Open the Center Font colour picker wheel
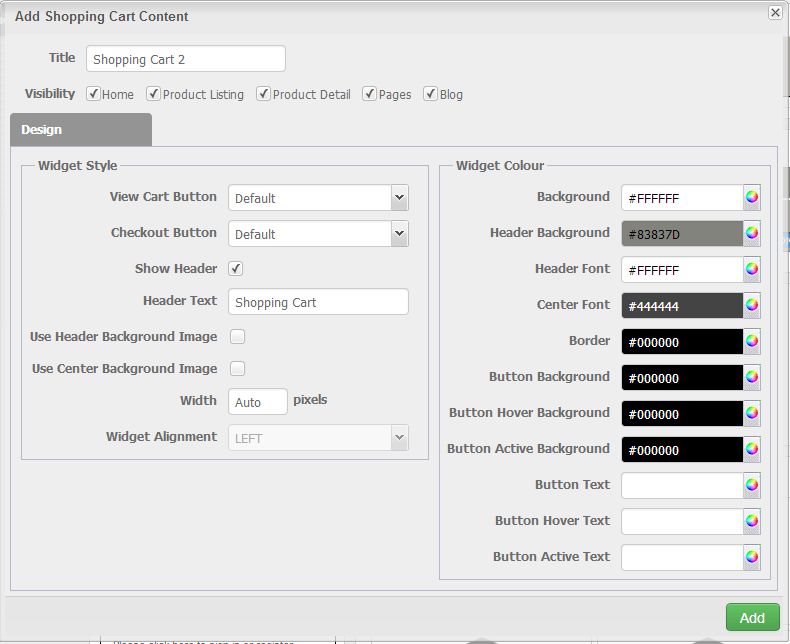 (752, 305)
